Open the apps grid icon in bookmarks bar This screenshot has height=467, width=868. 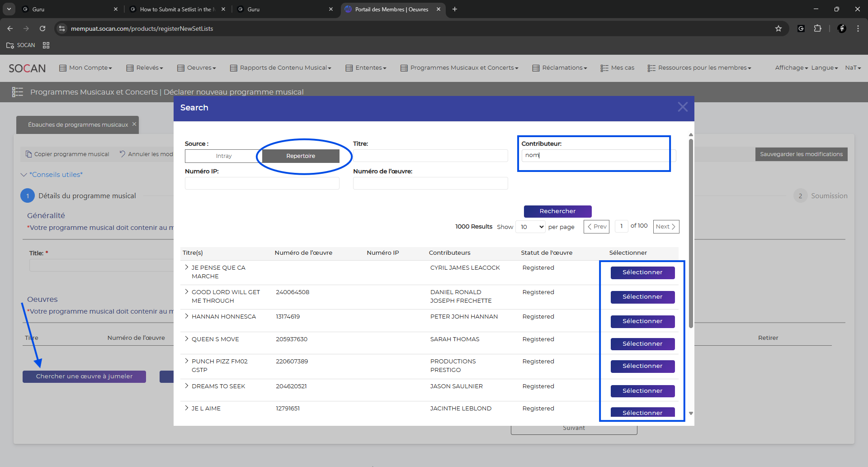[x=46, y=45]
